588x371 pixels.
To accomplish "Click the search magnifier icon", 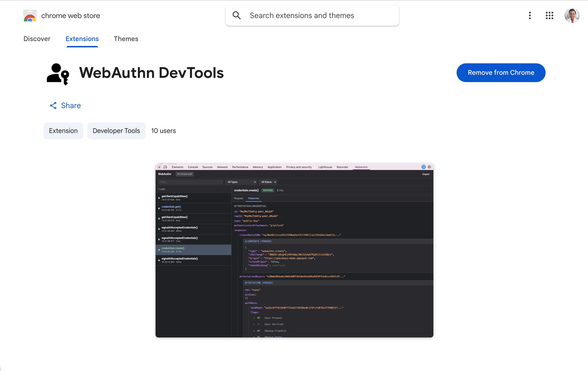I will 236,15.
